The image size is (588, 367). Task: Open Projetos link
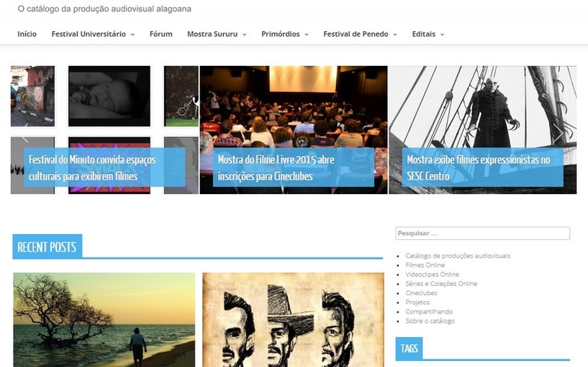tap(418, 302)
